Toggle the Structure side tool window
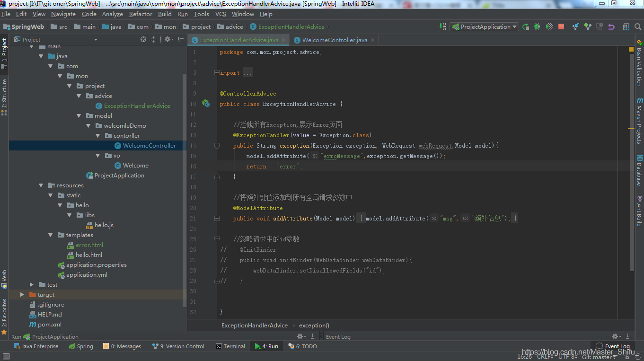This screenshot has height=361, width=644. tap(4, 97)
